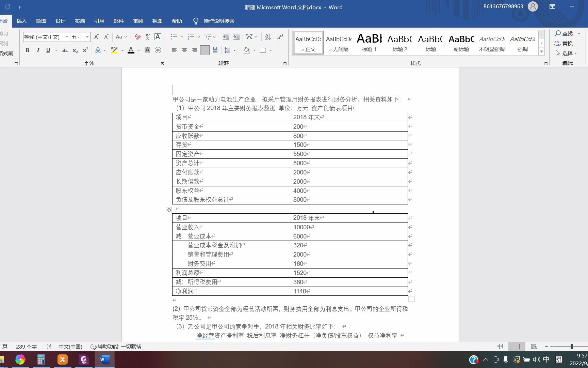Switch to read mode view
Viewport: 588px width, 368px height.
click(500, 347)
